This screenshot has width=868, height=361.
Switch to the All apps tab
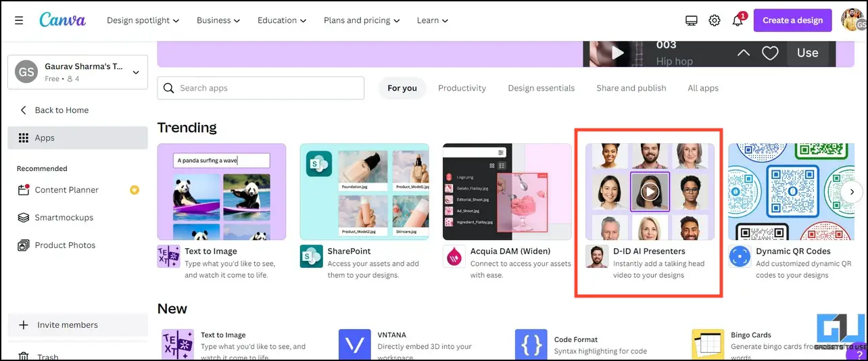tap(703, 88)
